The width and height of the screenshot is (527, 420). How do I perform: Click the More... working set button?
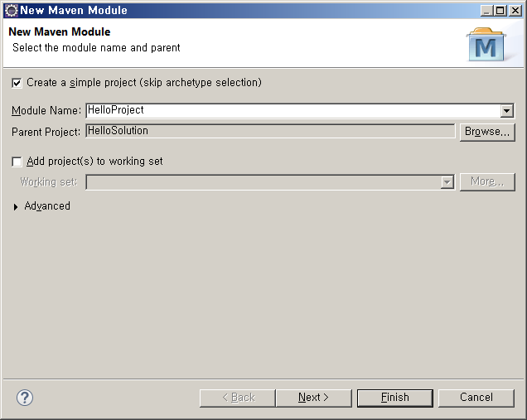pos(487,181)
